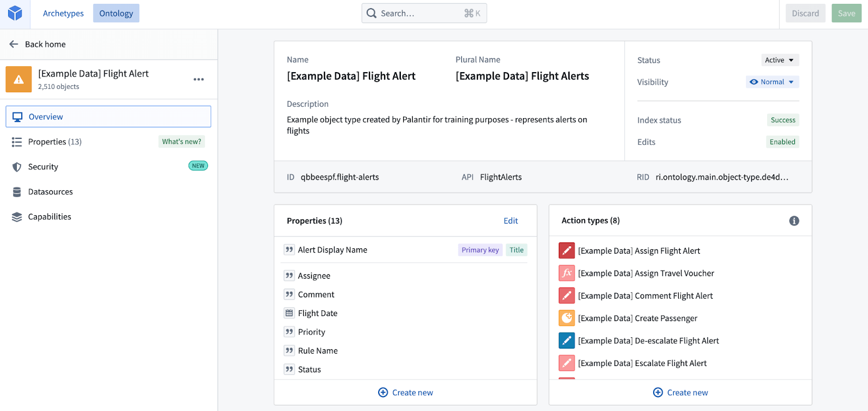Open [Example Data] Comment Flight Alert action
This screenshot has height=411, width=868.
[646, 296]
